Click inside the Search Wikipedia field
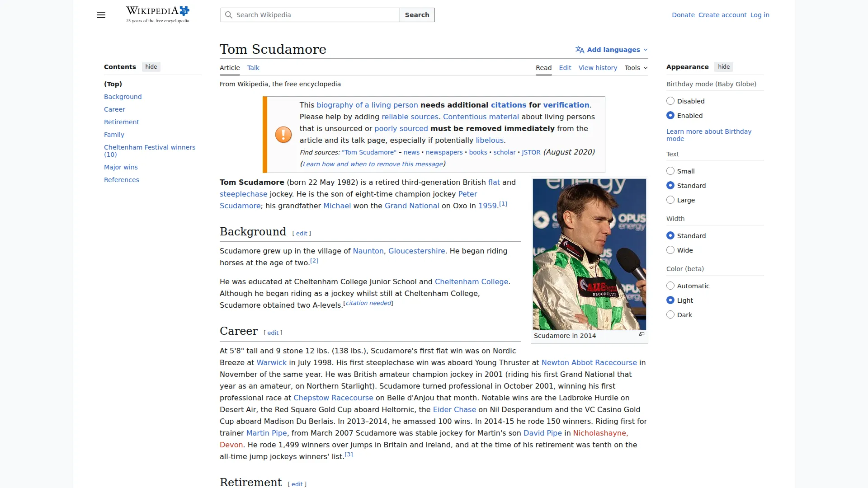Viewport: 868px width, 488px height. [x=312, y=15]
